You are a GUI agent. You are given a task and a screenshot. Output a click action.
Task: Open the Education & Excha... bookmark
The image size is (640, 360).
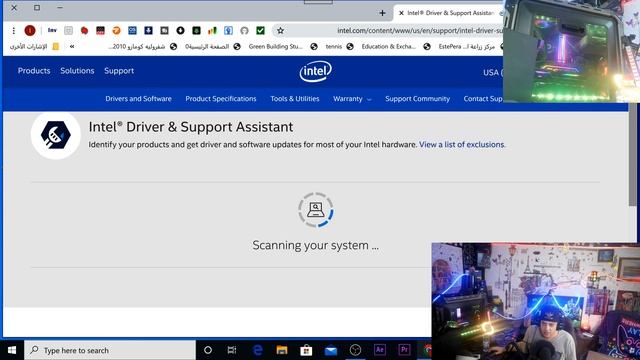tap(396, 47)
